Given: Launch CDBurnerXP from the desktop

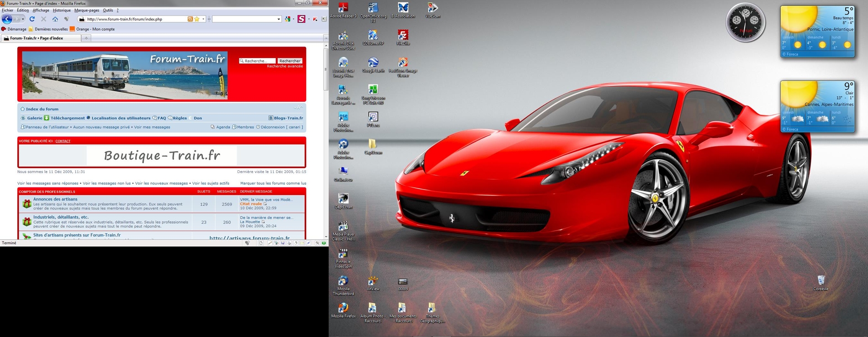Looking at the screenshot, I should point(373,38).
